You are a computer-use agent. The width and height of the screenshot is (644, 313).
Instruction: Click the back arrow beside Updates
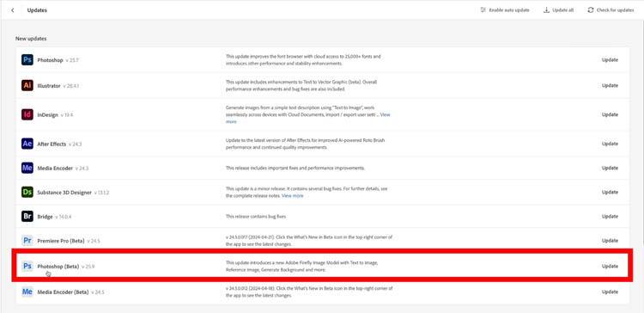pyautogui.click(x=13, y=10)
